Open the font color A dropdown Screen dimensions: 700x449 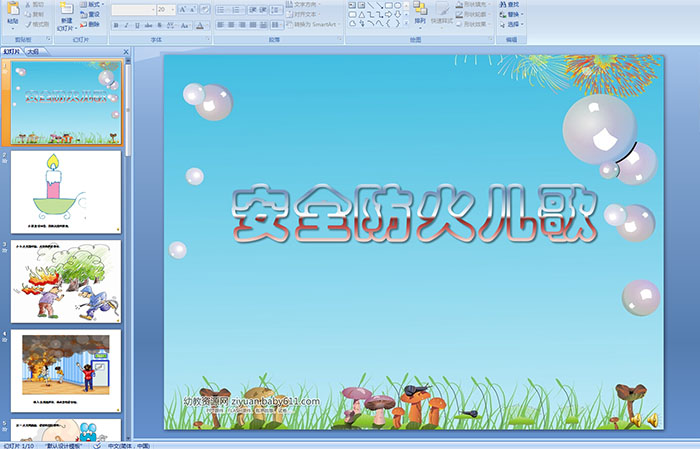click(x=202, y=25)
